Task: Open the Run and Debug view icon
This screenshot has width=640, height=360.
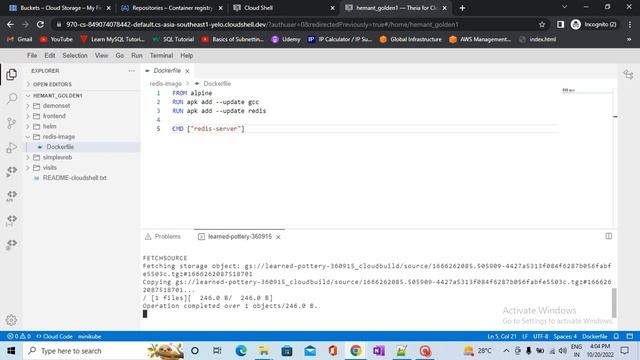Action: point(11,147)
